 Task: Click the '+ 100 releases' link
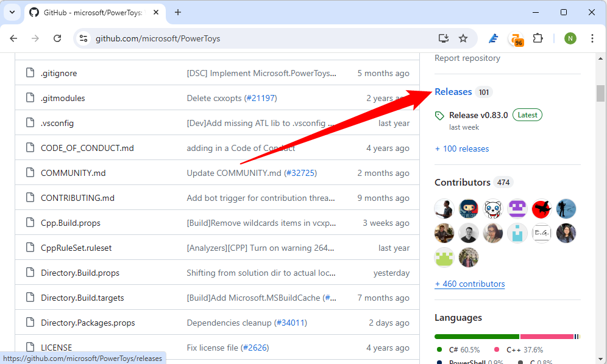click(462, 149)
